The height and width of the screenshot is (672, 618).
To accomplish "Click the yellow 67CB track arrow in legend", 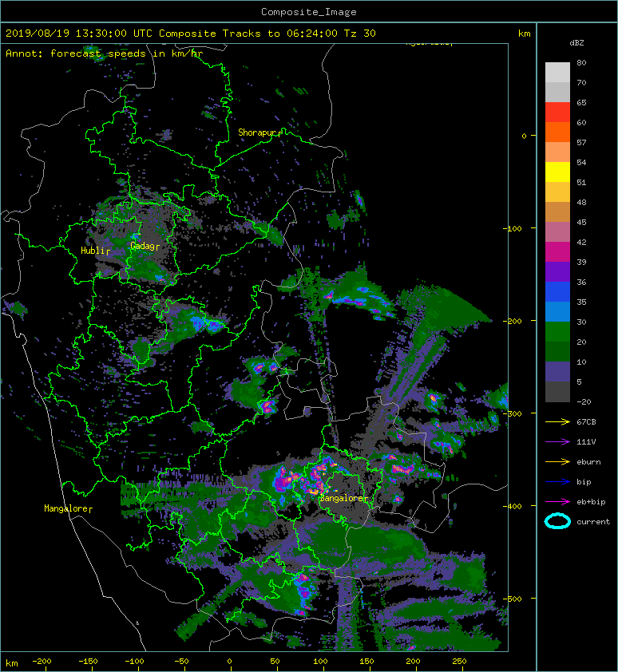I will click(557, 422).
